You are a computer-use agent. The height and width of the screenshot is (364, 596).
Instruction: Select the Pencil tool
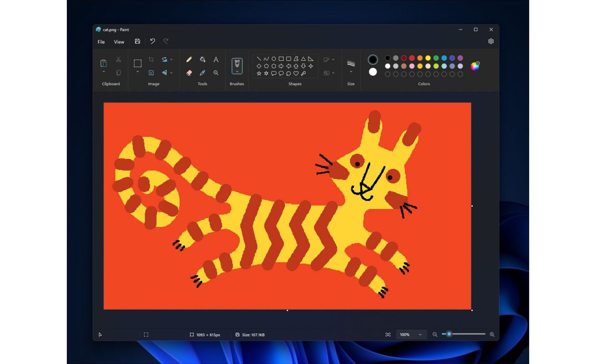(x=189, y=59)
